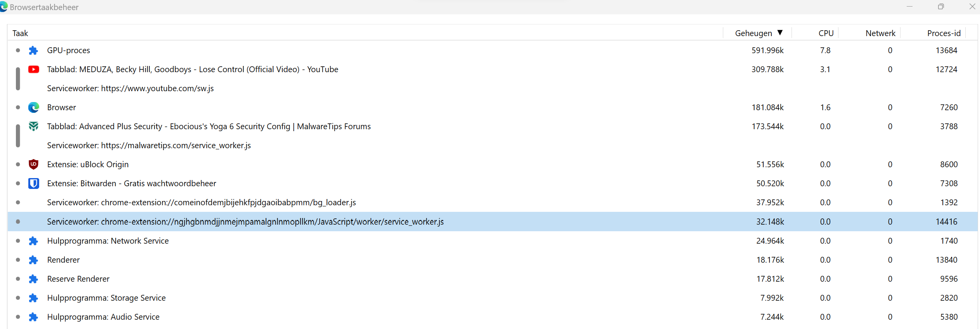
Task: Click the Edge logo in the title bar
Action: (4, 7)
